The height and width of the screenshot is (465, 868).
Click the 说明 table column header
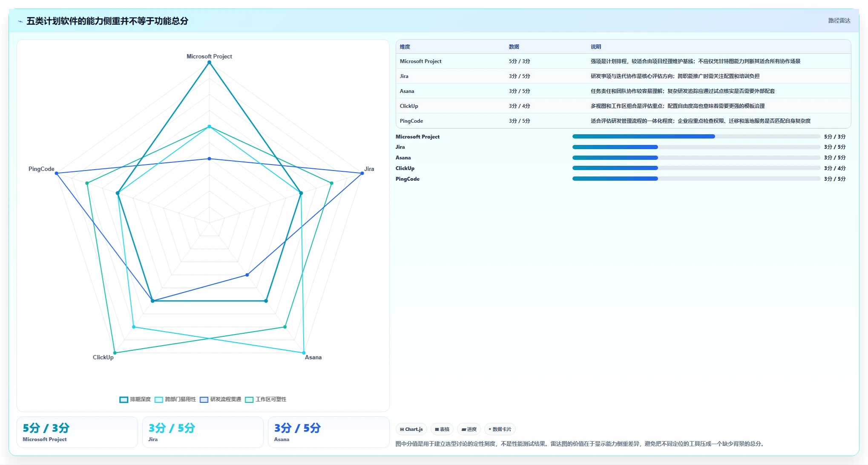click(596, 47)
